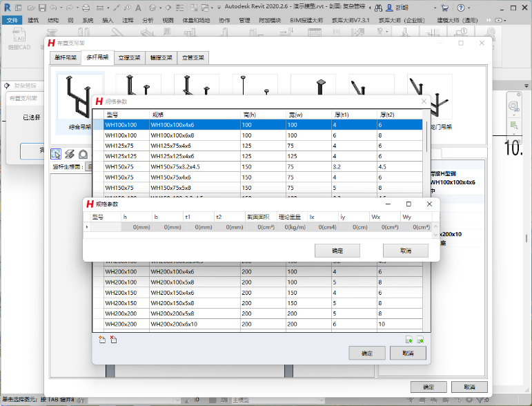Click 确定 at the bottom of 布置支吊架
532x406 pixels.
[x=428, y=387]
